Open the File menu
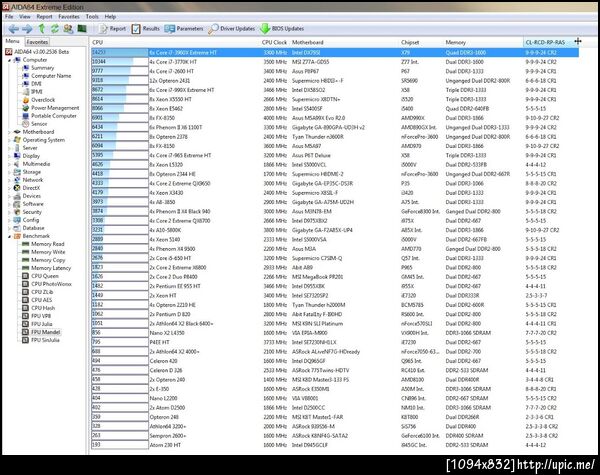Image resolution: width=600 pixels, height=475 pixels. [x=9, y=17]
